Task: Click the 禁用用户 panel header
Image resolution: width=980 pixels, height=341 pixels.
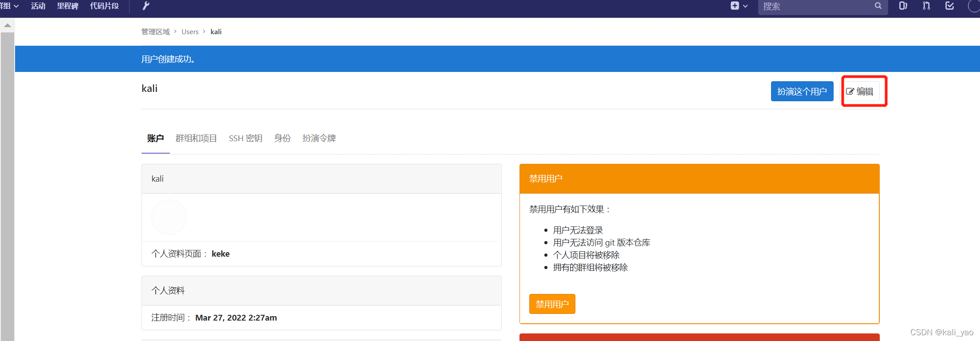Action: (700, 179)
